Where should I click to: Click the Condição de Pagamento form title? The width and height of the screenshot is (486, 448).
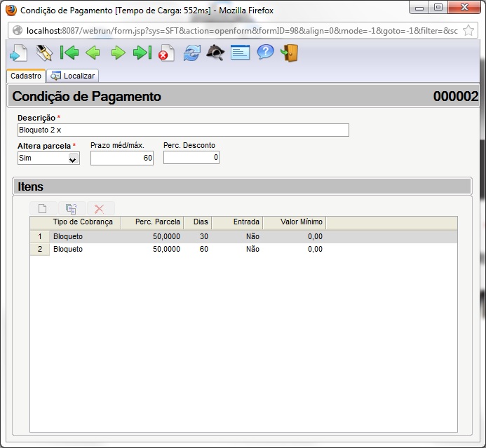(x=86, y=97)
